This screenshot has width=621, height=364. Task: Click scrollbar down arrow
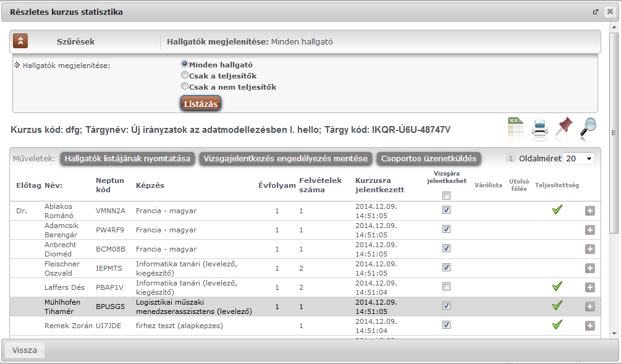[614, 333]
